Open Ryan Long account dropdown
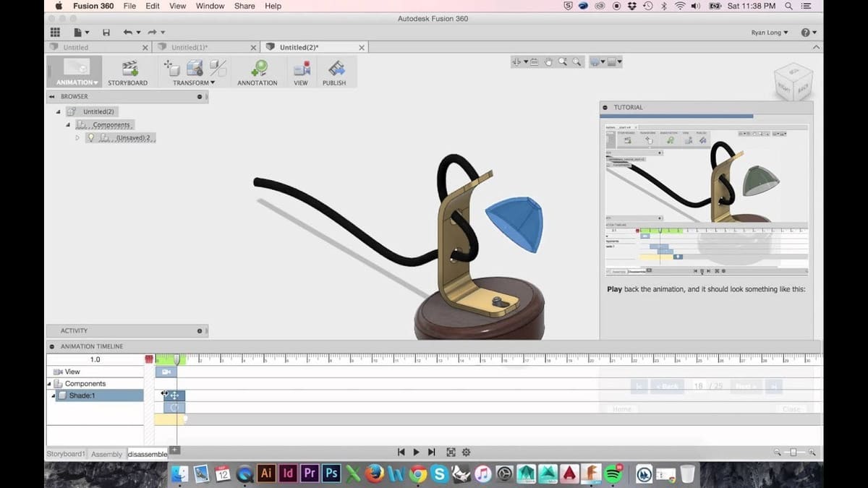This screenshot has height=488, width=868. pos(770,33)
